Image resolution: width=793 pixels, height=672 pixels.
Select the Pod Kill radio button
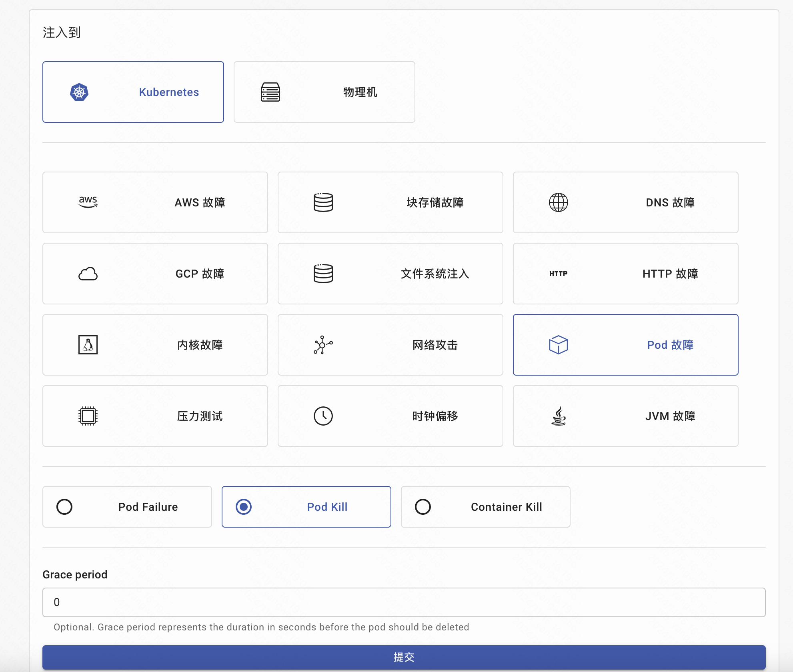pos(244,507)
